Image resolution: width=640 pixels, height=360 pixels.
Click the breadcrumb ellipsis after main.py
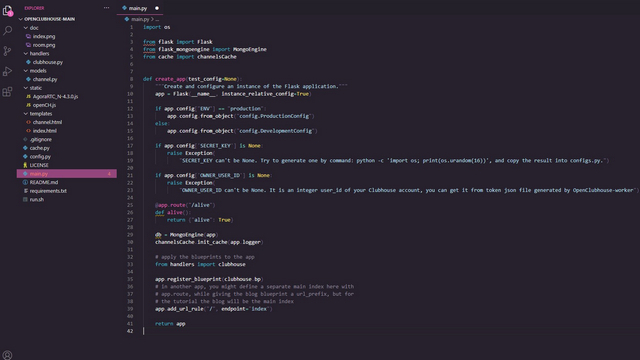pyautogui.click(x=157, y=19)
